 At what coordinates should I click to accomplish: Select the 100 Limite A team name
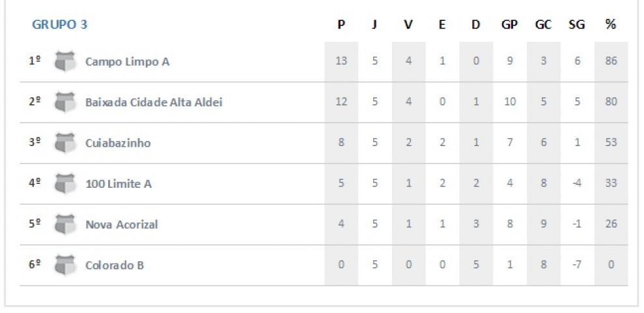(x=119, y=183)
